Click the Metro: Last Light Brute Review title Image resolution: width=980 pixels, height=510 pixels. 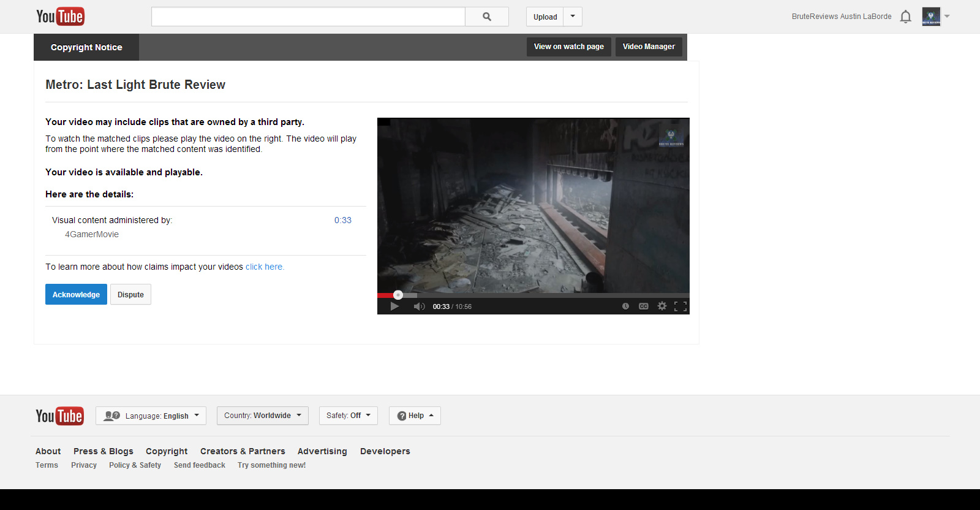tap(135, 85)
